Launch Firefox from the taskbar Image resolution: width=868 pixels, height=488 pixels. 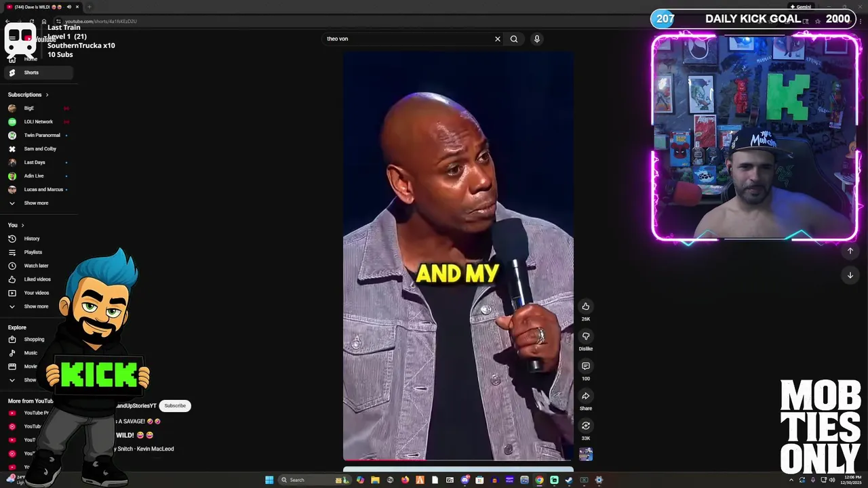405,480
